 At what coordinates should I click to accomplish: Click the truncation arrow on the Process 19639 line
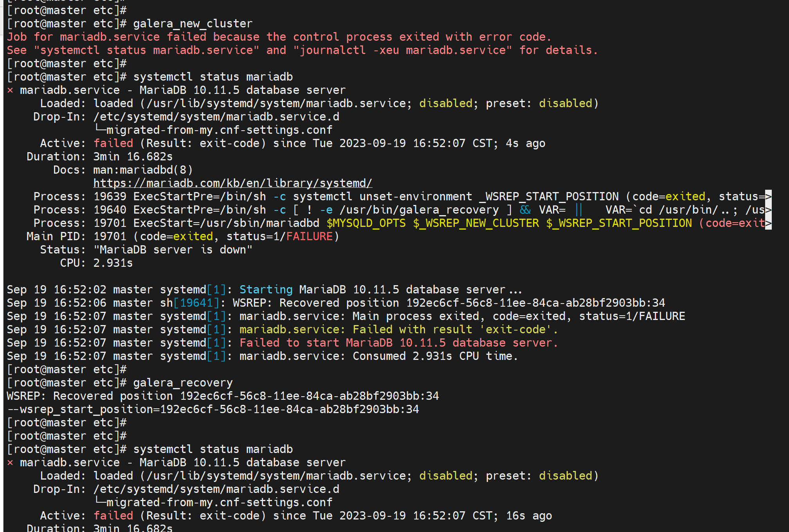tap(768, 196)
